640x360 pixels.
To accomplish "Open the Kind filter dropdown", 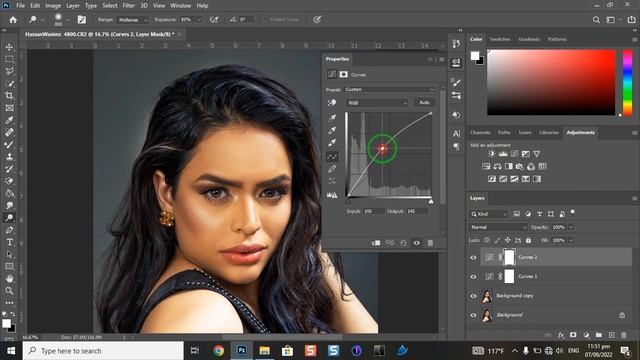I will tap(489, 214).
